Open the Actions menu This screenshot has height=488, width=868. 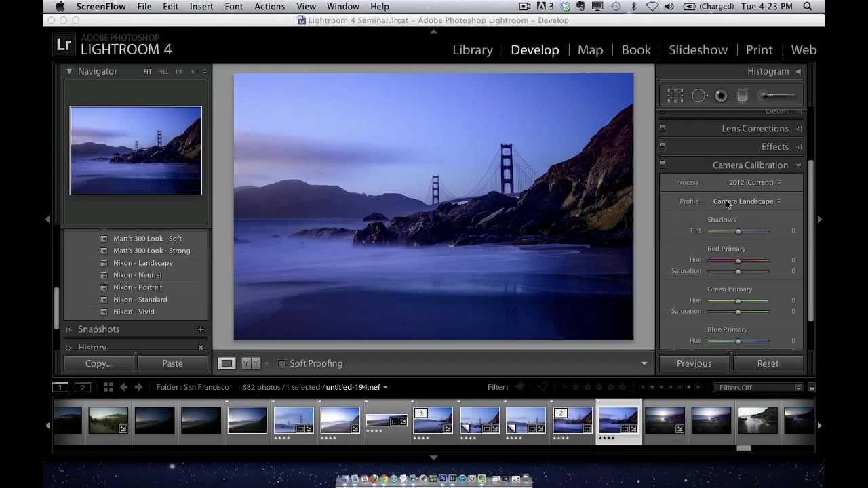[269, 6]
